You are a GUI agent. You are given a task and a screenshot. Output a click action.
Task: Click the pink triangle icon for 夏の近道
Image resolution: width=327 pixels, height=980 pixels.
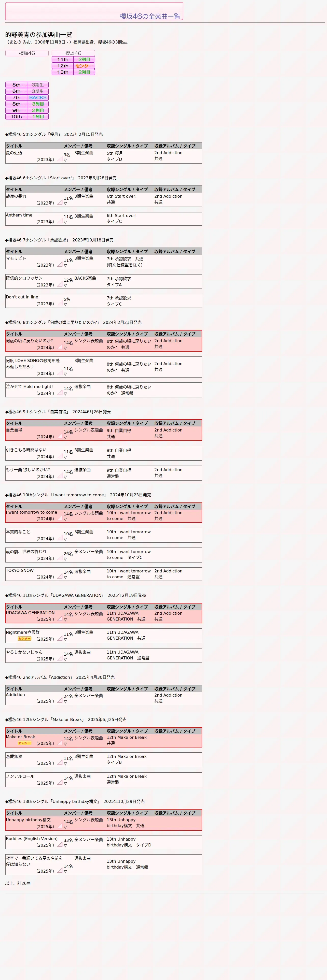click(x=60, y=159)
